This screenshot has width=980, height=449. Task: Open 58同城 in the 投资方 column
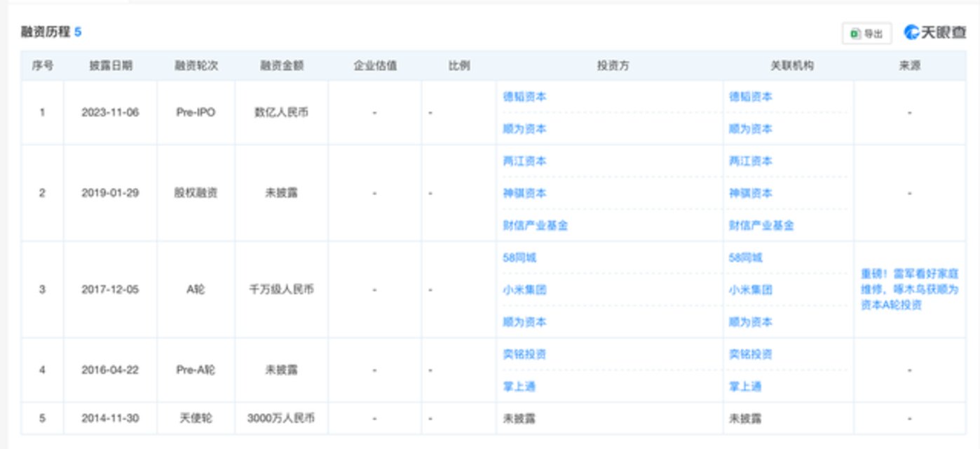(519, 257)
